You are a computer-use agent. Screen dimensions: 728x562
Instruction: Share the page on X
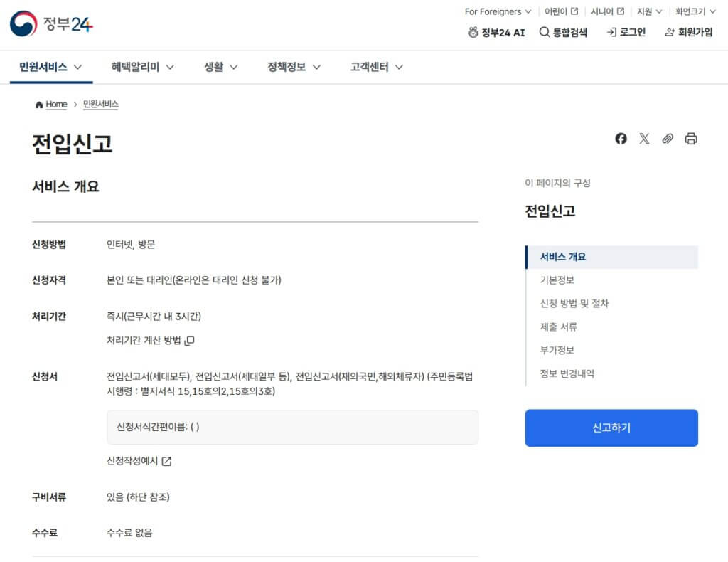pos(644,139)
